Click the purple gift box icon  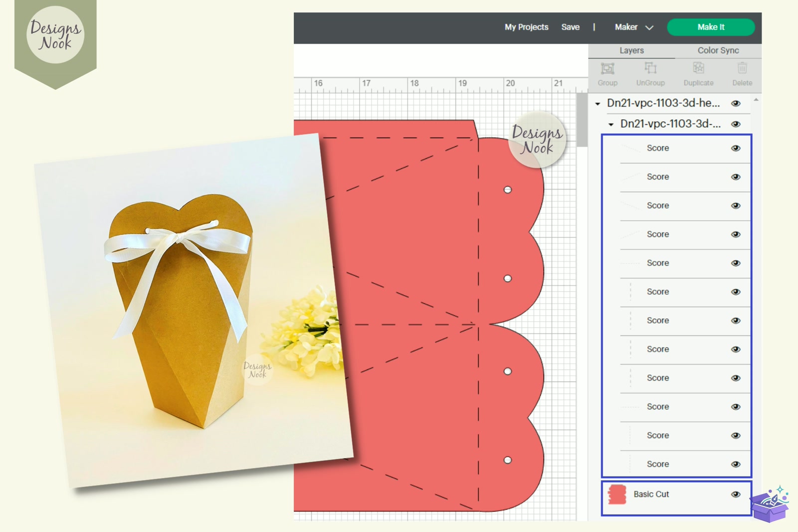tap(770, 504)
